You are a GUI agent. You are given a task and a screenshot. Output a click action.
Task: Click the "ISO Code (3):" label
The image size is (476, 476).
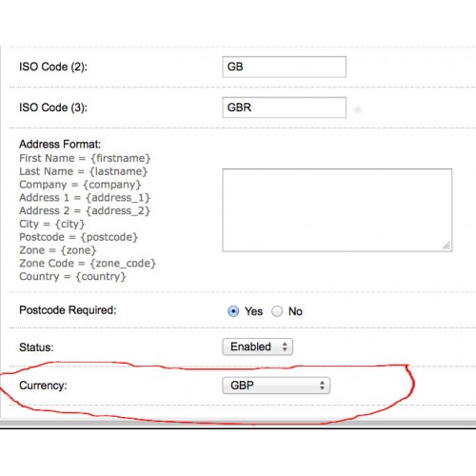click(x=53, y=108)
